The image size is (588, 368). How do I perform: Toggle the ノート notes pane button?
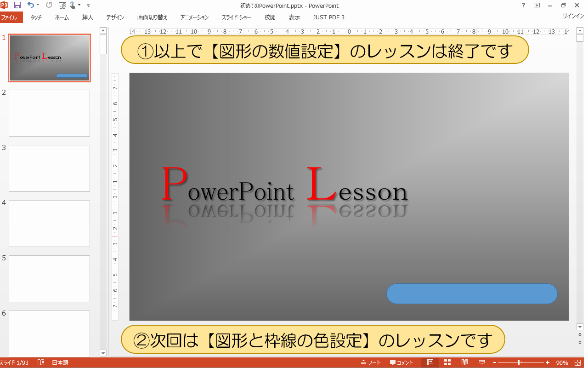point(371,363)
